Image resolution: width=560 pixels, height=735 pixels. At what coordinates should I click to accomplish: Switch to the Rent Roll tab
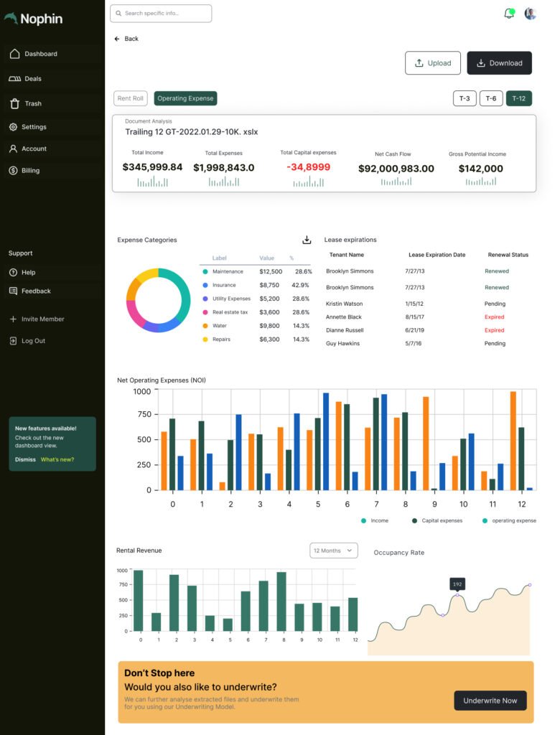pyautogui.click(x=131, y=98)
